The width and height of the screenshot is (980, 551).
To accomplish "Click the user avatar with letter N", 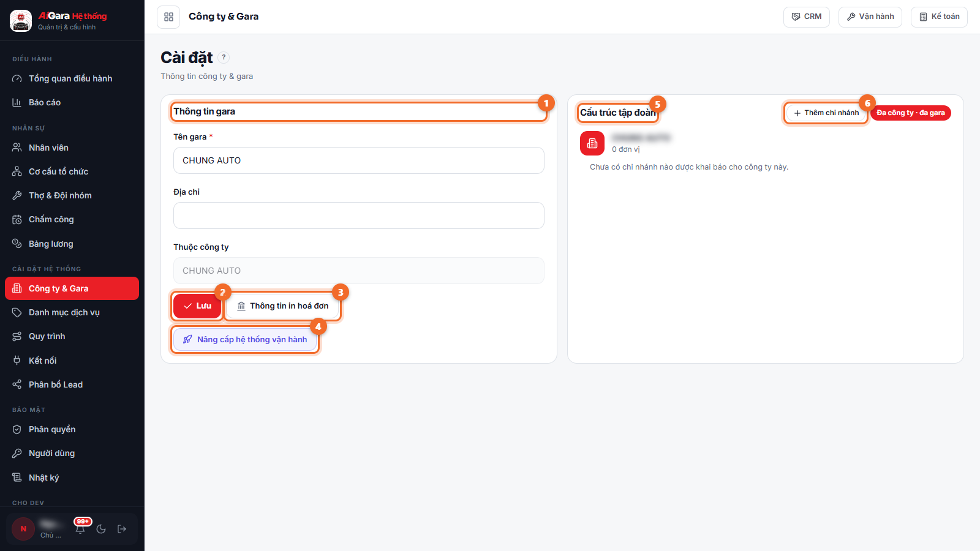I will (x=23, y=529).
